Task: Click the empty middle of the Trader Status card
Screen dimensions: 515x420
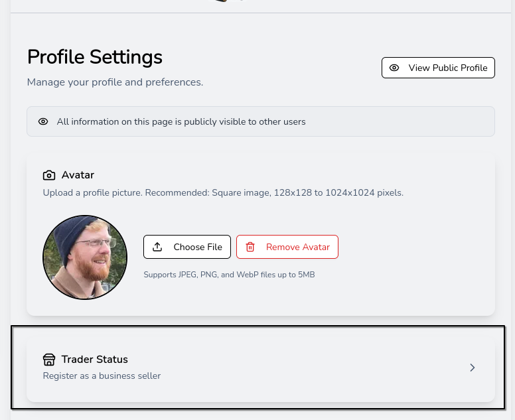Action: (x=299, y=368)
